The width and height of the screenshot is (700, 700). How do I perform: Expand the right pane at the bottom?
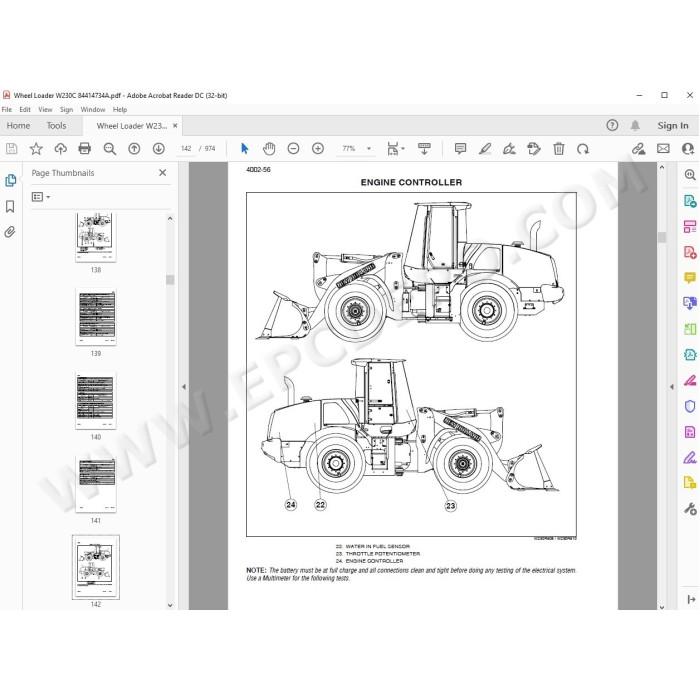click(x=691, y=600)
